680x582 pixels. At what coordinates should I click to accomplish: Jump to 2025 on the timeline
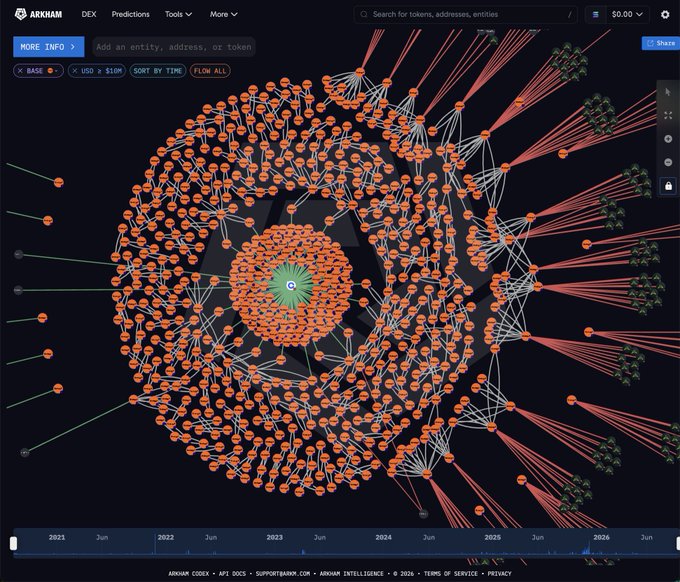[x=493, y=537]
